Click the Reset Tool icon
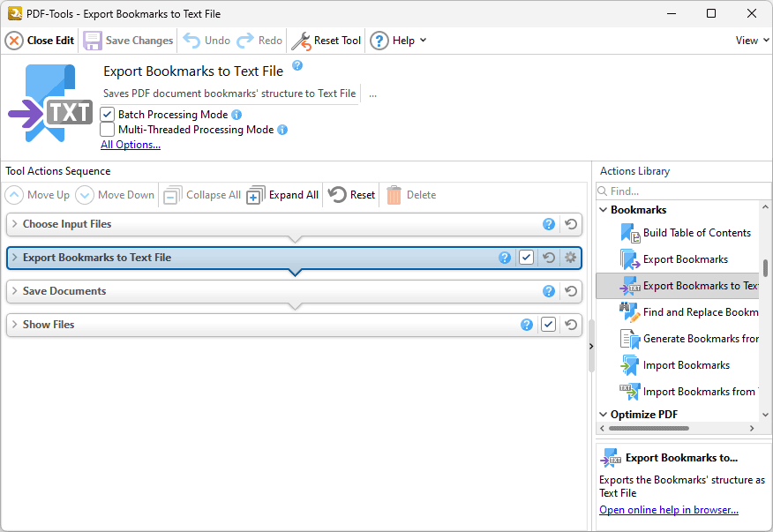 304,41
